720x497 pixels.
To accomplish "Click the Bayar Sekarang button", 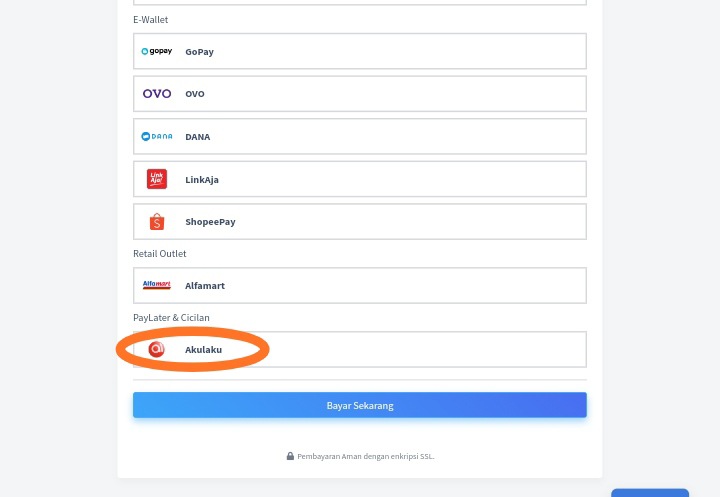I will pos(360,405).
